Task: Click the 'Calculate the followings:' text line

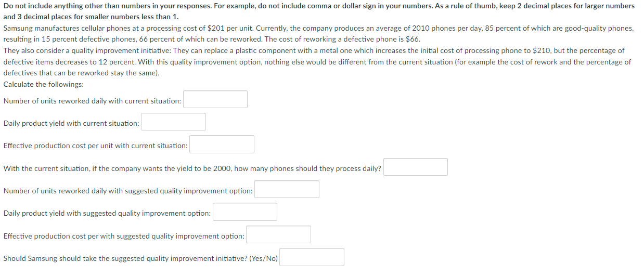Action: coord(44,84)
